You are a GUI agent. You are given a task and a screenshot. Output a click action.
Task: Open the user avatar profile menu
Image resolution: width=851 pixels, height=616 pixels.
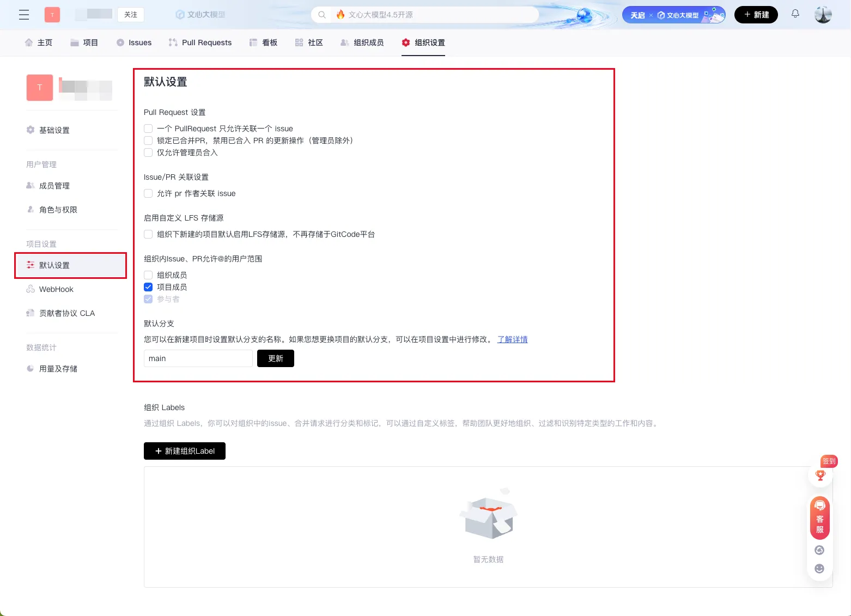tap(823, 15)
